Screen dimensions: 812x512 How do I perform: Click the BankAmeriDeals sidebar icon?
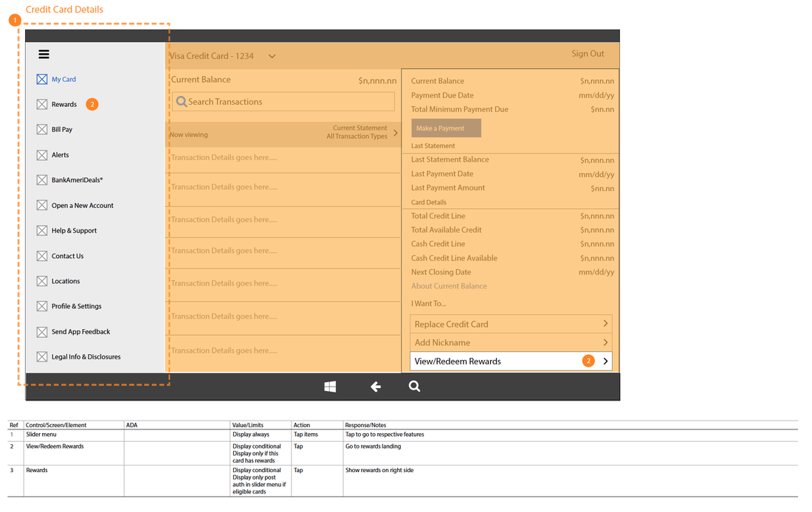click(x=42, y=180)
